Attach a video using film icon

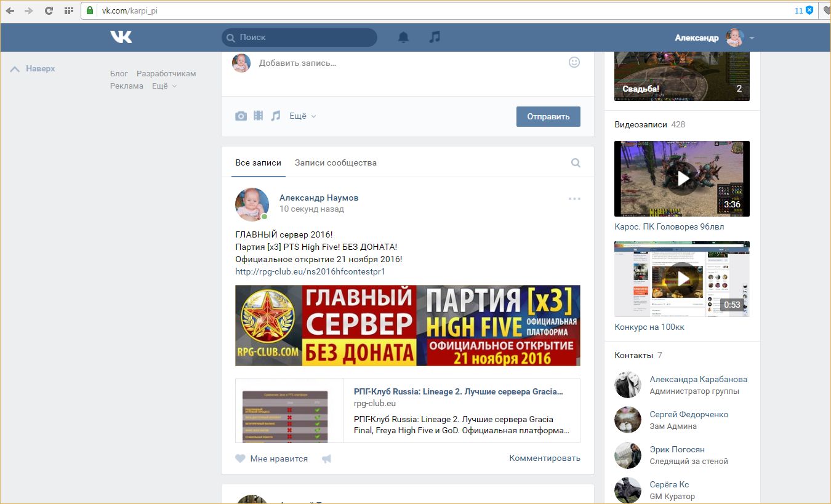(x=259, y=116)
